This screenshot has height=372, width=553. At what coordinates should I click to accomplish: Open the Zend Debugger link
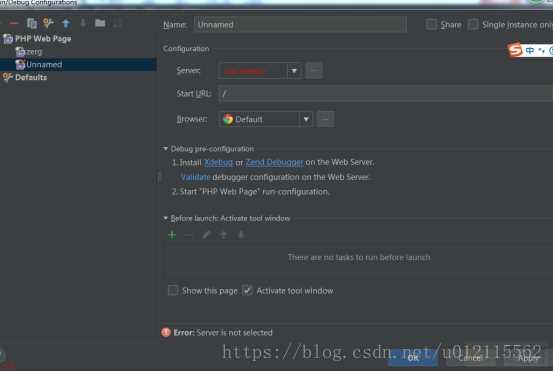pos(274,163)
